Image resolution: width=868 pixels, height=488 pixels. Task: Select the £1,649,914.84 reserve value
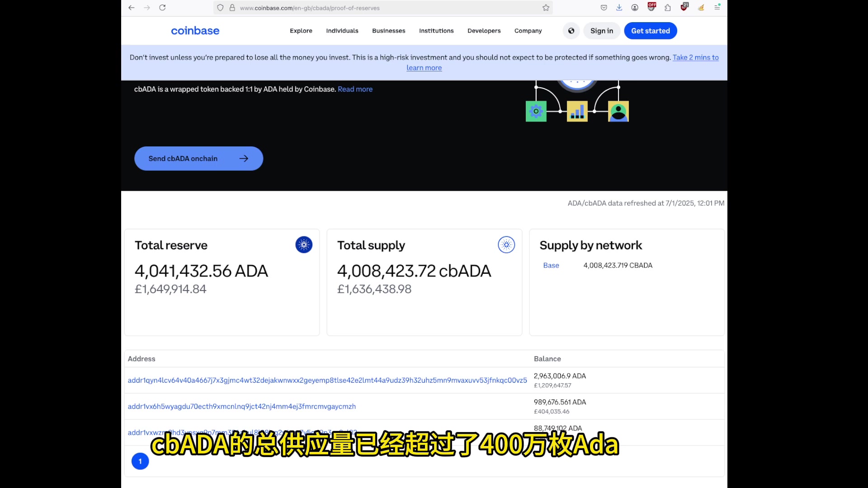(170, 289)
